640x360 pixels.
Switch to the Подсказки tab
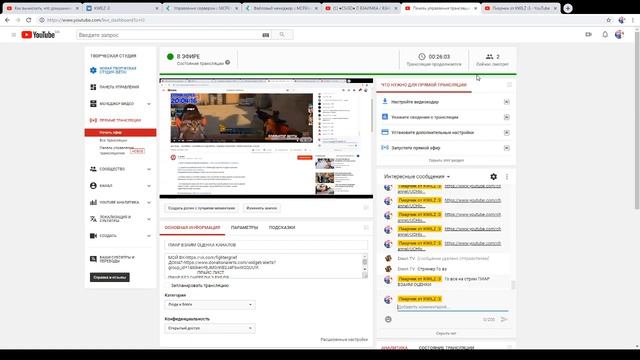[282, 227]
